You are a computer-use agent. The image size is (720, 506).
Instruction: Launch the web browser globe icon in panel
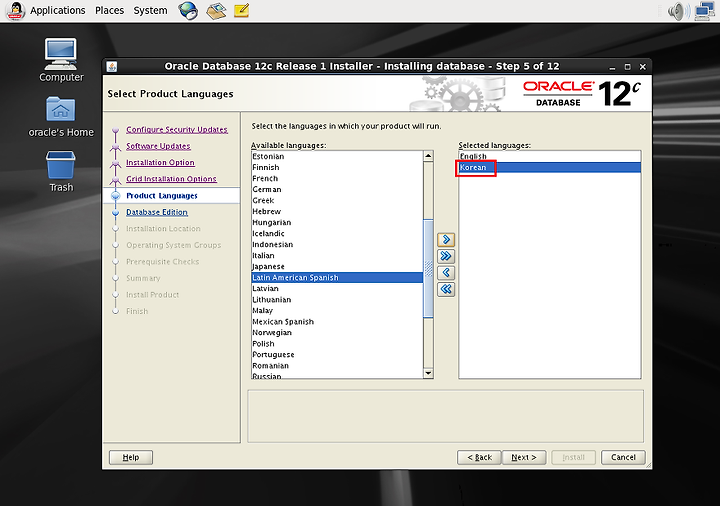coord(188,11)
